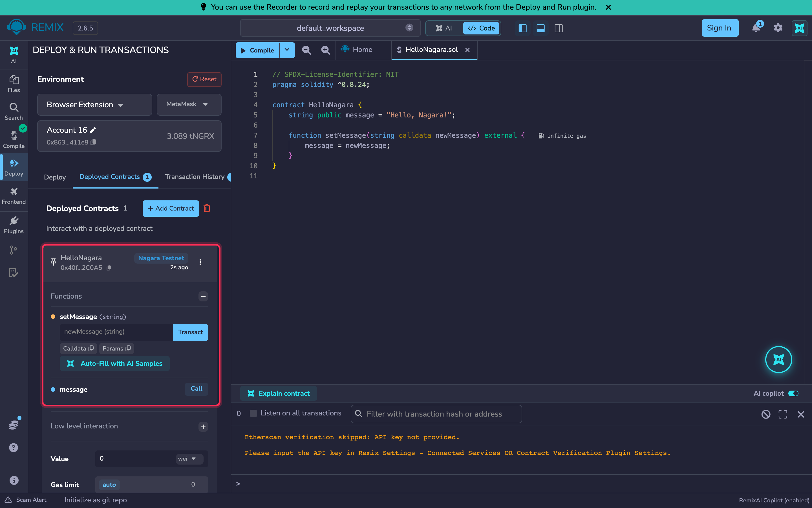This screenshot has height=508, width=812.
Task: Clear the terminal console
Action: pyautogui.click(x=766, y=414)
